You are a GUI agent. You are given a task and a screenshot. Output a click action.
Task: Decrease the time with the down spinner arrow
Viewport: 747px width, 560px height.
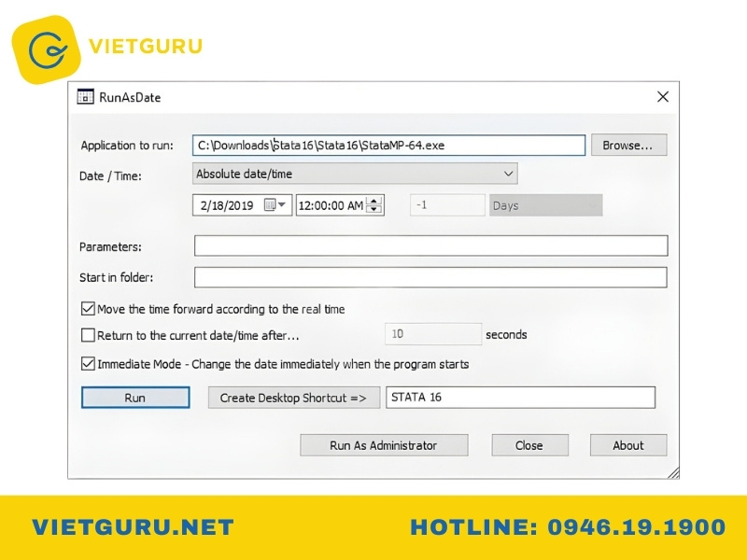click(374, 209)
